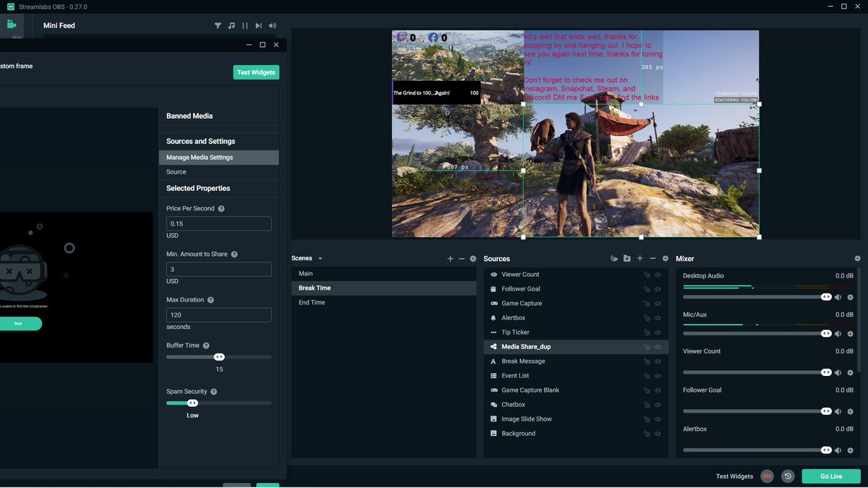868x488 pixels.
Task: Click the Go Live button
Action: click(831, 476)
